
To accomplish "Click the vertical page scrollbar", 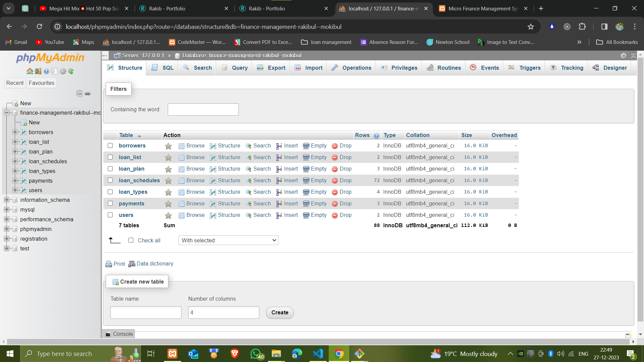I will pos(640,189).
